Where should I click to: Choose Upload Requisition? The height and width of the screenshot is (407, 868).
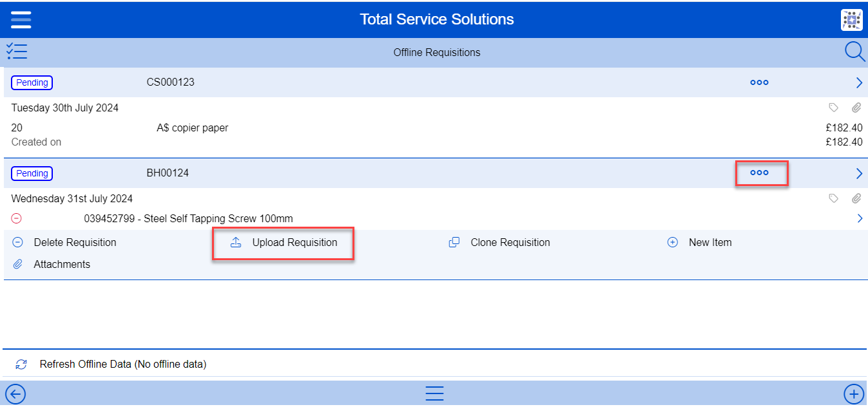coord(284,243)
